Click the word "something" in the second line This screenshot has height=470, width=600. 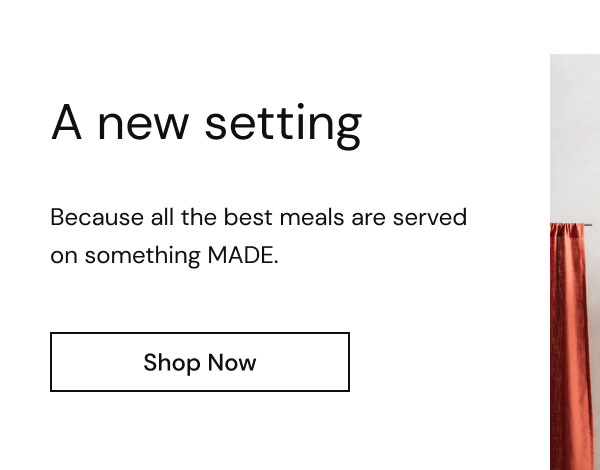[142, 256]
